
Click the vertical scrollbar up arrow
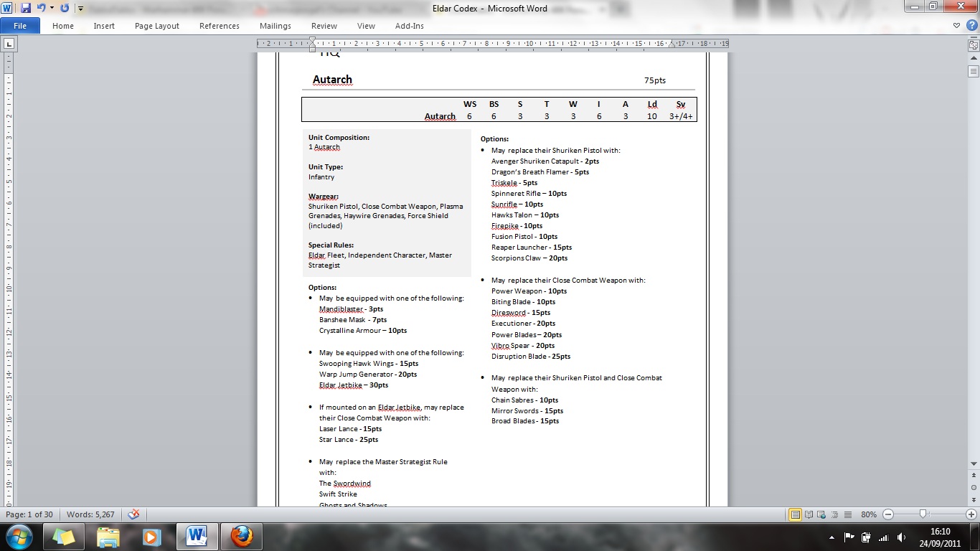[974, 58]
